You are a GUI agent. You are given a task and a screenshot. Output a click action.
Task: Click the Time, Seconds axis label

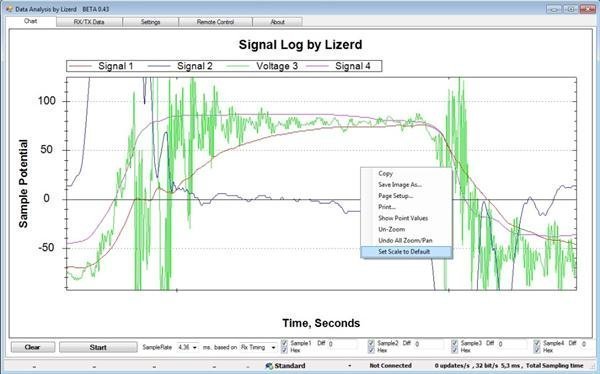321,323
